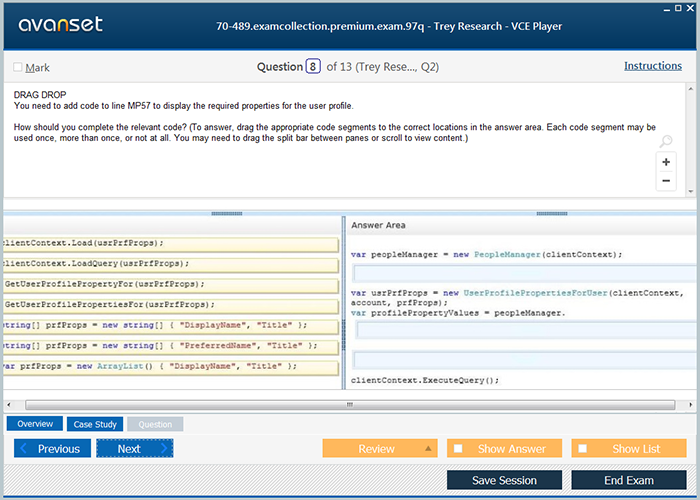Go to the Previous question
The image size is (700, 500).
click(52, 448)
